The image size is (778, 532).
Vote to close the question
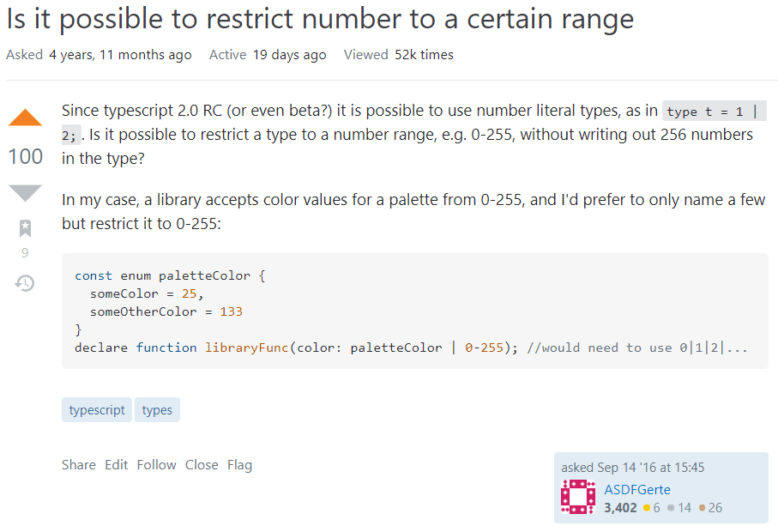coord(201,464)
